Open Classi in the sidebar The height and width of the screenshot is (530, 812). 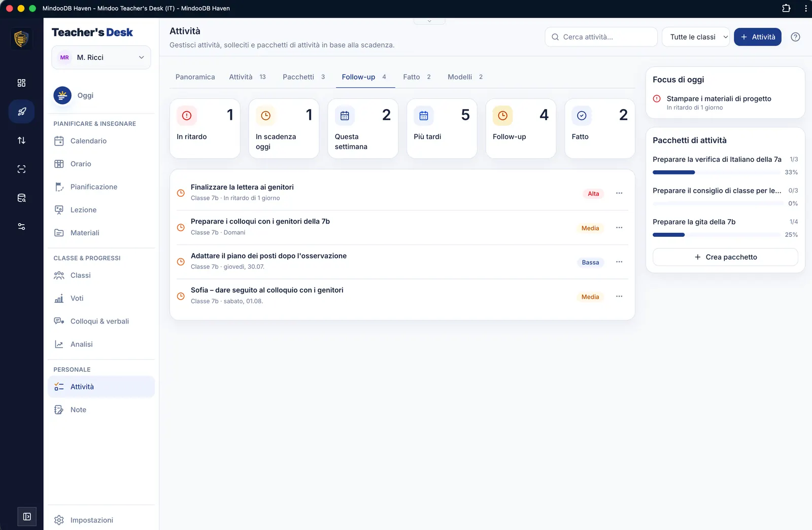[x=101, y=275]
